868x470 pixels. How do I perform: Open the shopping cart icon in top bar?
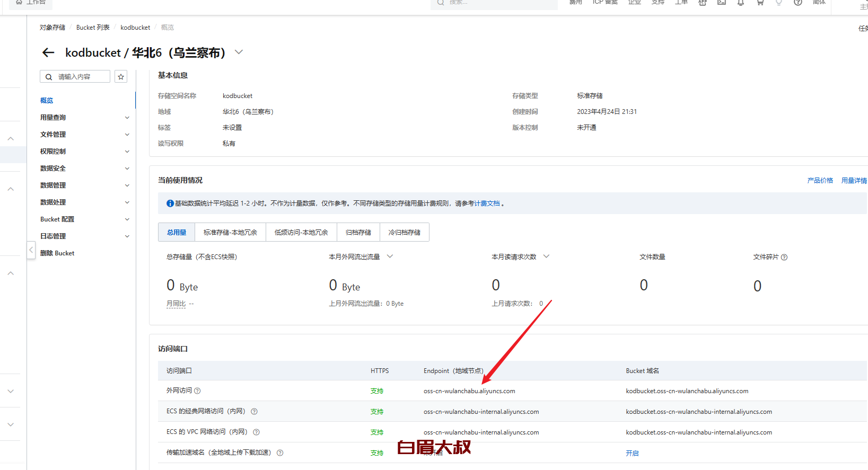pos(760,2)
